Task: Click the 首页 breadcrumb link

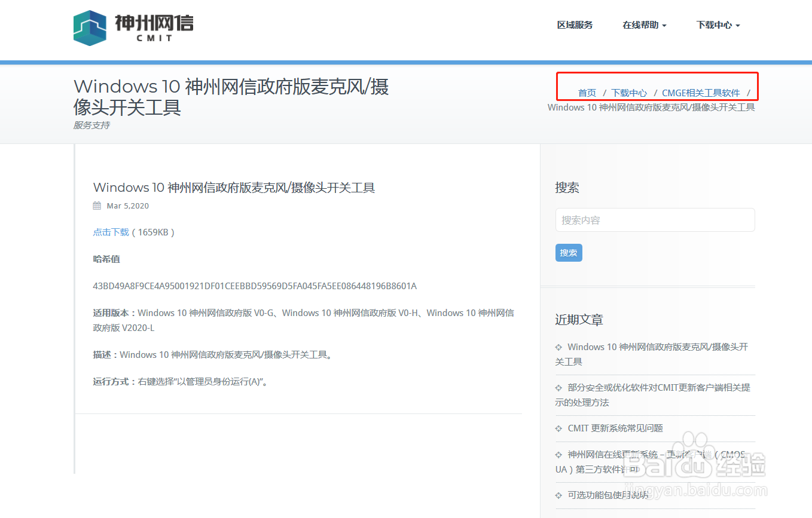Action: point(587,93)
